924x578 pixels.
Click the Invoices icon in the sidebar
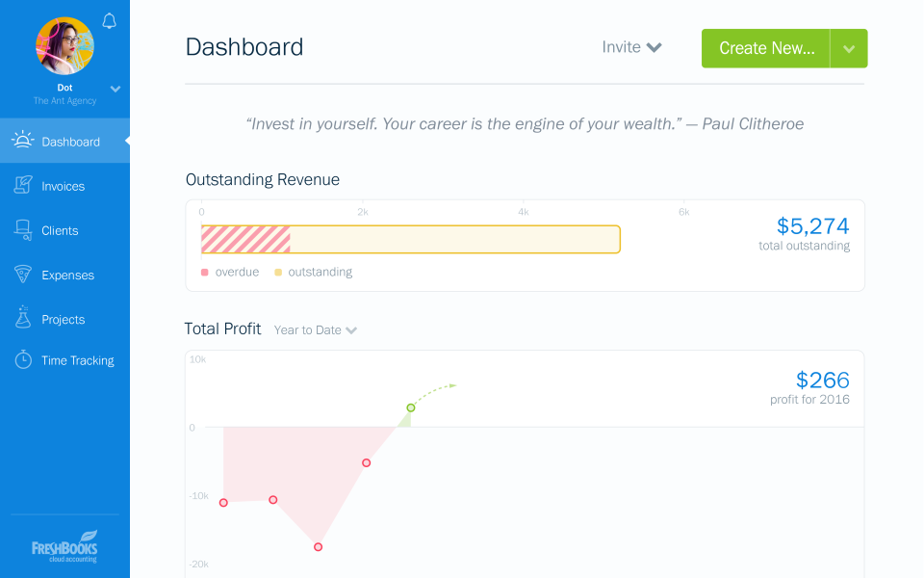tap(23, 185)
